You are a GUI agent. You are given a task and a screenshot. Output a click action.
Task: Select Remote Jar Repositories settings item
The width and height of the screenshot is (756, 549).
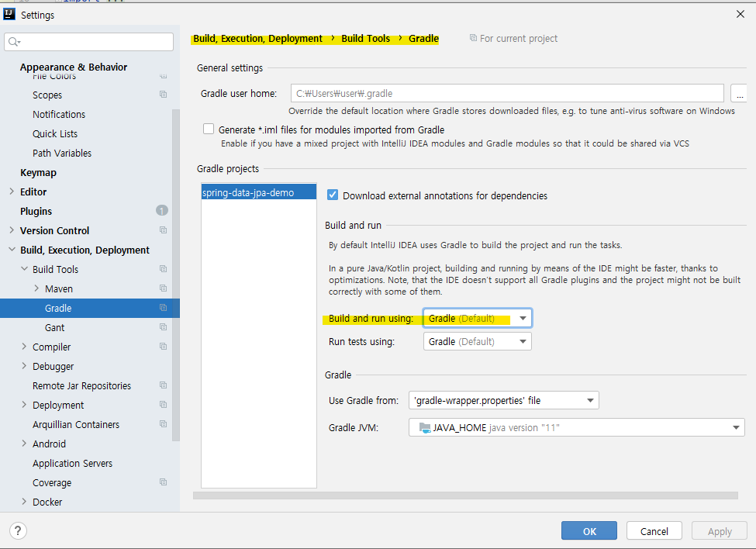pyautogui.click(x=81, y=385)
